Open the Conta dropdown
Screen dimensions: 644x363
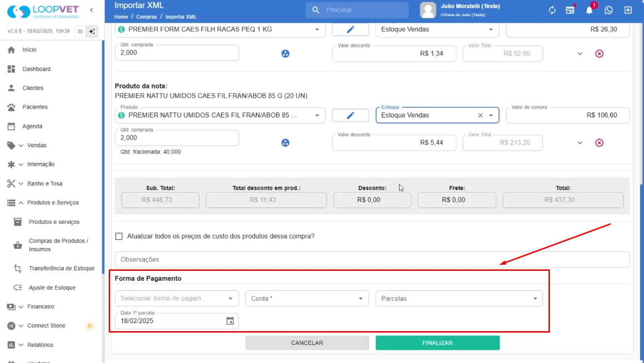coord(307,298)
